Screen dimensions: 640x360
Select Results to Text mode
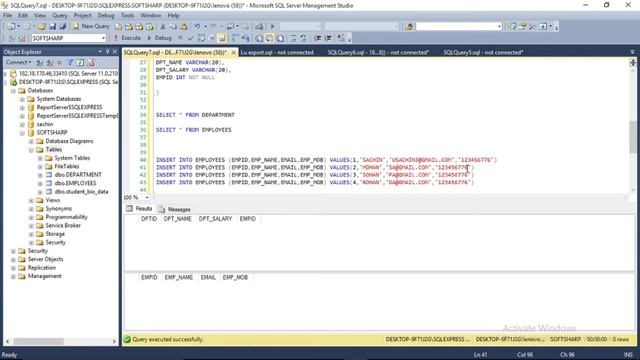[x=259, y=38]
